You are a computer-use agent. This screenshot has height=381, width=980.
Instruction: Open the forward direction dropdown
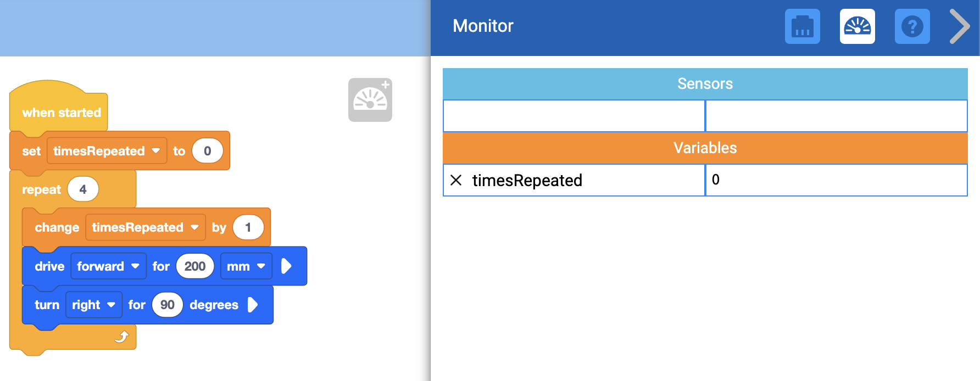[x=108, y=266]
